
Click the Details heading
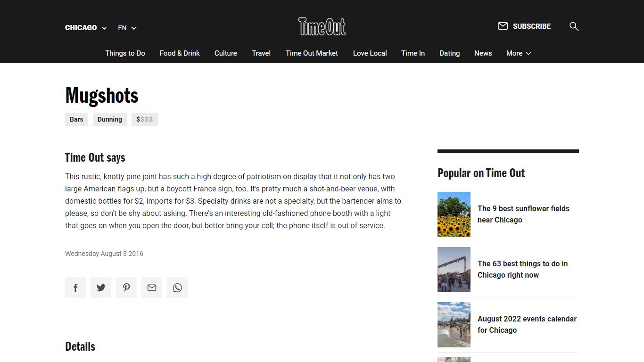tap(80, 346)
